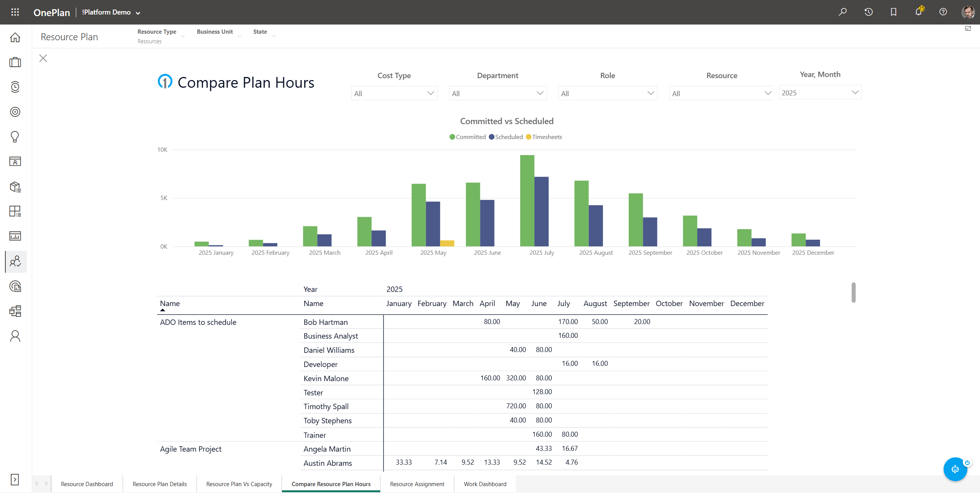Open the Ideas lightbulb icon

[x=15, y=137]
